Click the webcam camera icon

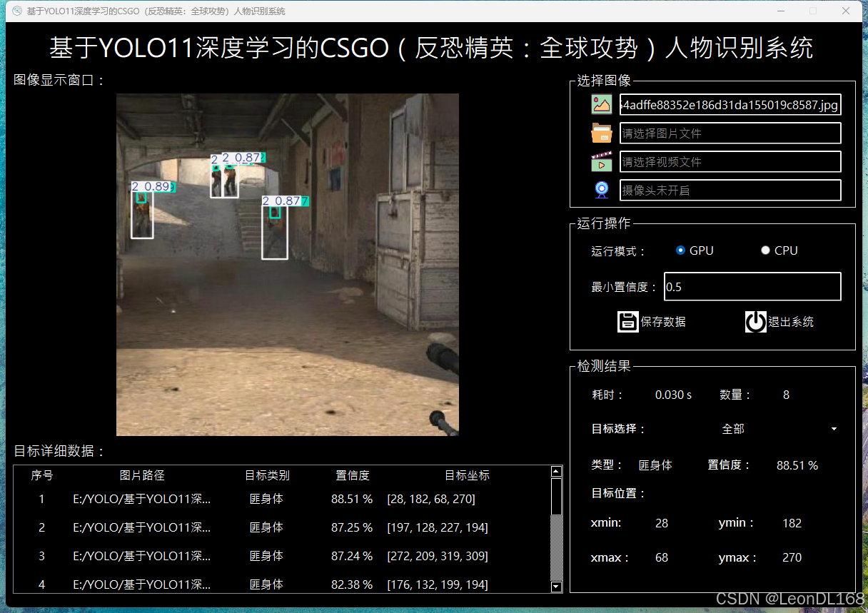point(602,190)
